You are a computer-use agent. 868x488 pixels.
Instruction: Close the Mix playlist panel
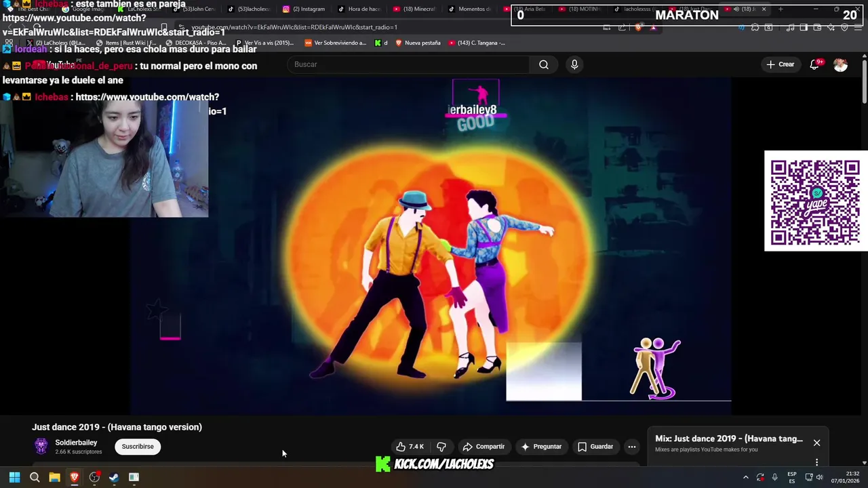pyautogui.click(x=816, y=443)
